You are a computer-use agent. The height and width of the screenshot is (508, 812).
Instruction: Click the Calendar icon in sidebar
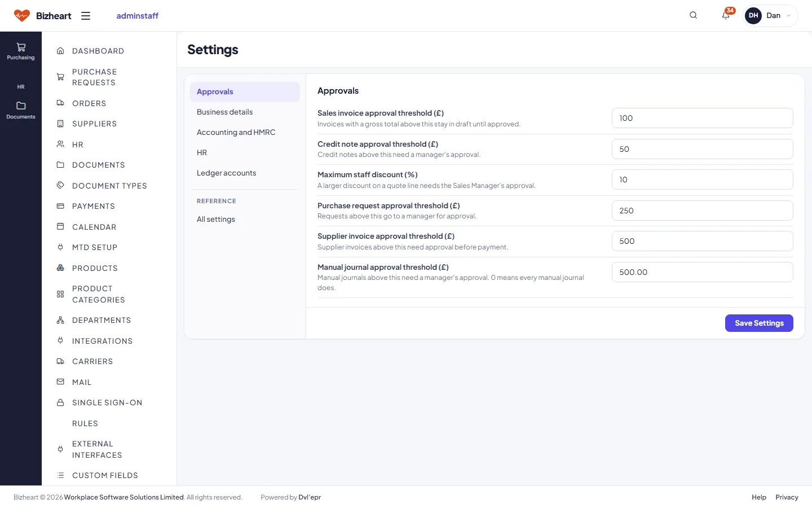coord(60,227)
